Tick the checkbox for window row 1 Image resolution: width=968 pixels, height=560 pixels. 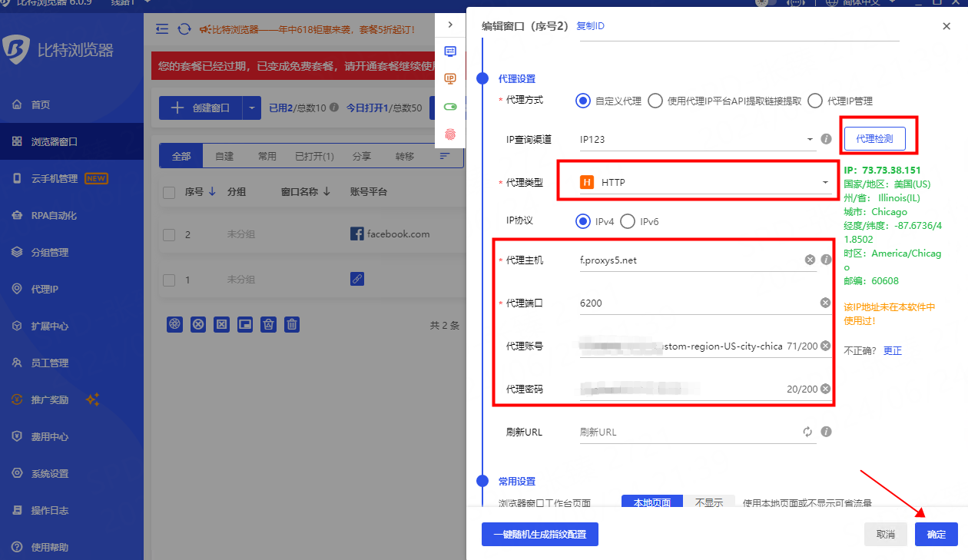click(169, 280)
